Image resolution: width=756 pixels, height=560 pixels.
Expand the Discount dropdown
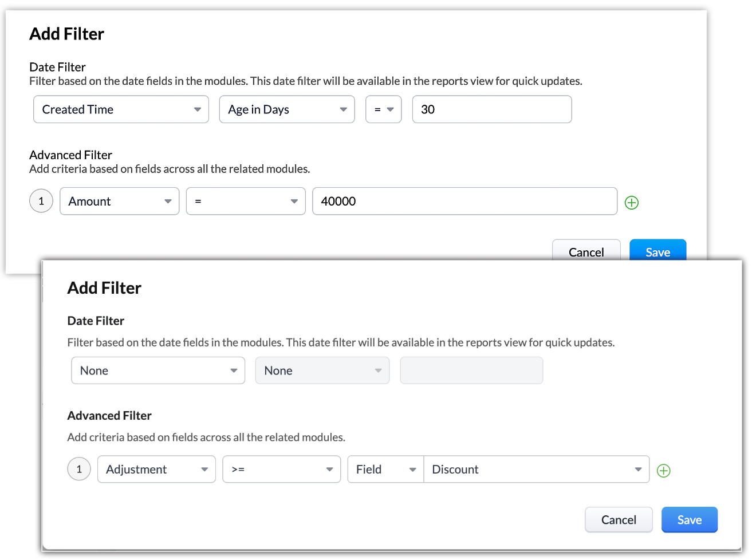coord(536,470)
